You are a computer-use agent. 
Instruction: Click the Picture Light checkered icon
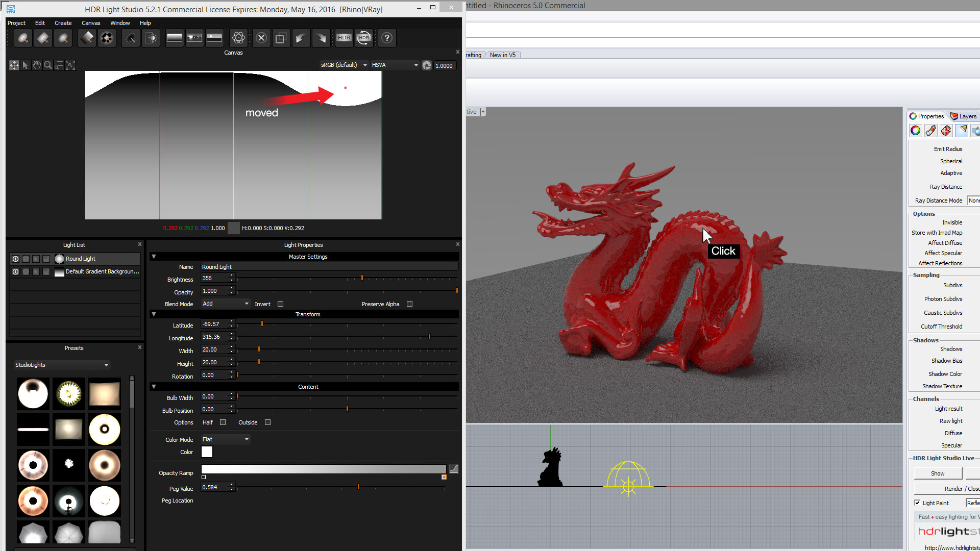point(107,38)
